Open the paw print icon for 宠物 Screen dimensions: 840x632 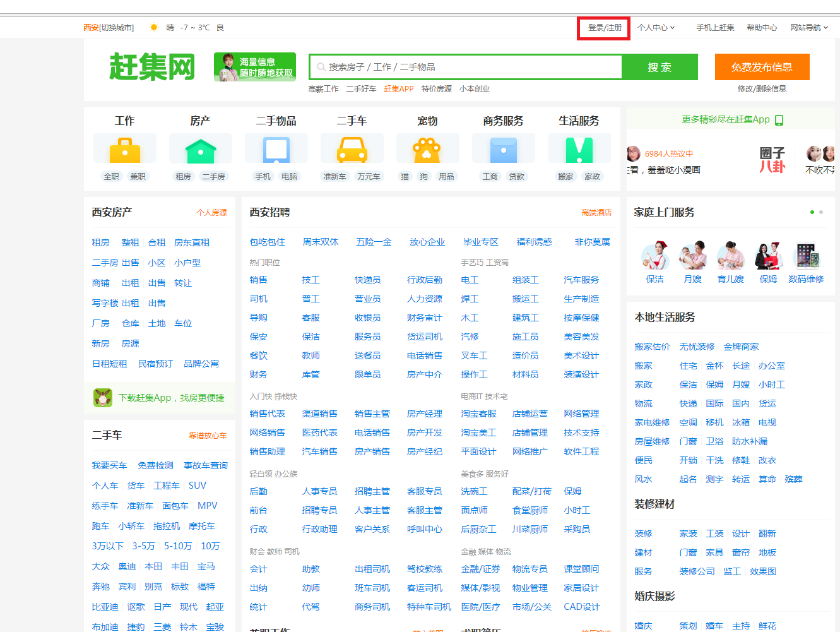click(x=427, y=150)
